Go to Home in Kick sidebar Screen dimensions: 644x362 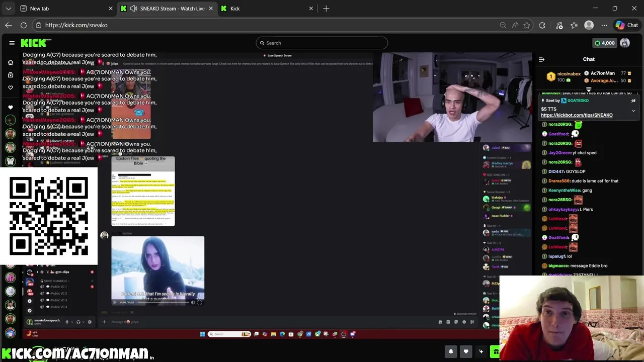11,62
